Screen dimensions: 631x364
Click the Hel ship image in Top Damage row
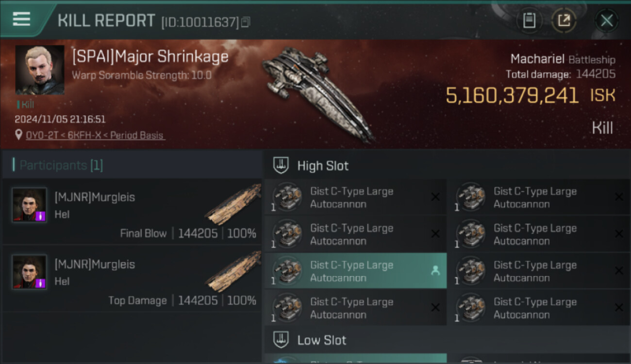[232, 272]
